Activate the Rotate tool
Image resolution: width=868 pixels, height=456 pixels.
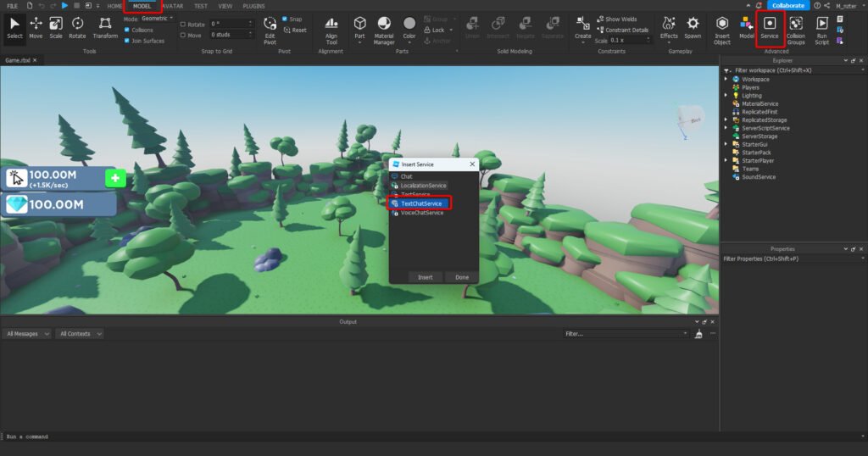(77, 27)
